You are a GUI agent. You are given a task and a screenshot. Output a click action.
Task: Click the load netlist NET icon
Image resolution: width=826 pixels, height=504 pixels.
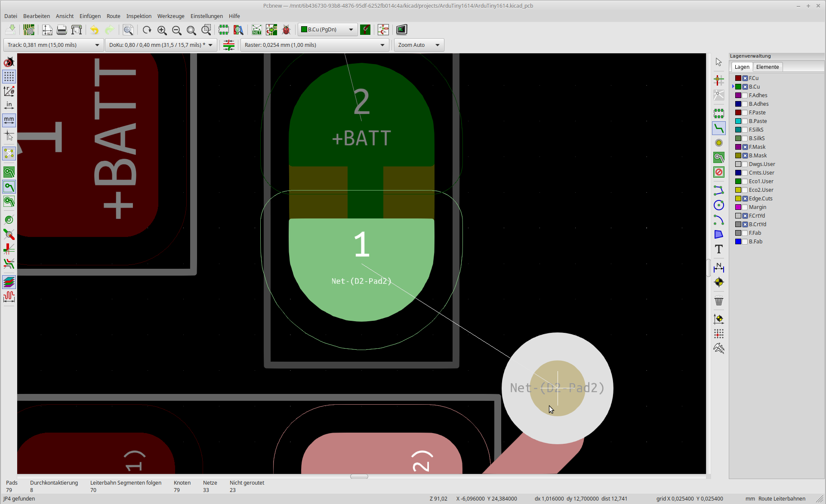click(x=257, y=30)
